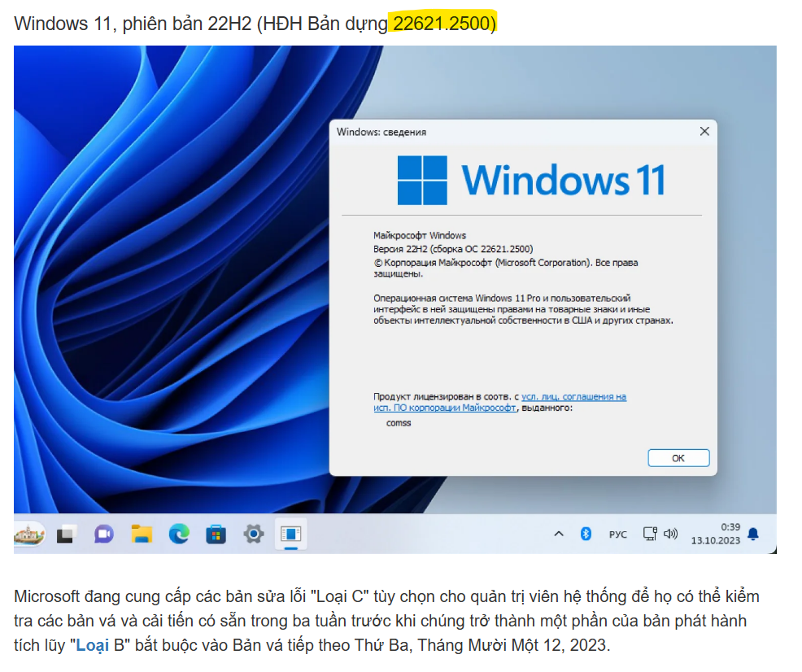
Task: Open notifications bell icon
Action: [x=753, y=534]
